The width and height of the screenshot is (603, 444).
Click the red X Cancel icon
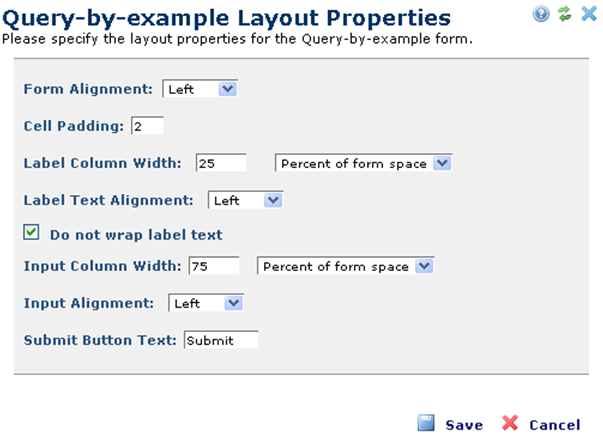click(x=510, y=423)
